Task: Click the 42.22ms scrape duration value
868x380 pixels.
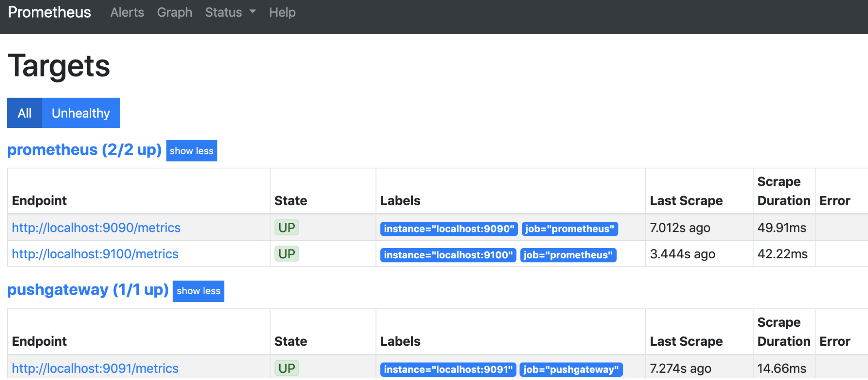Action: [x=783, y=254]
